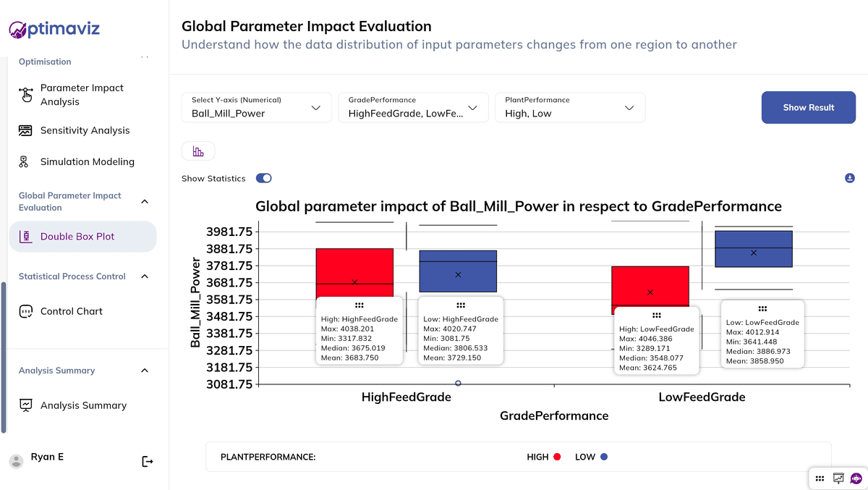Collapse the Statistical Process Control section
The image size is (868, 490).
pyautogui.click(x=145, y=276)
